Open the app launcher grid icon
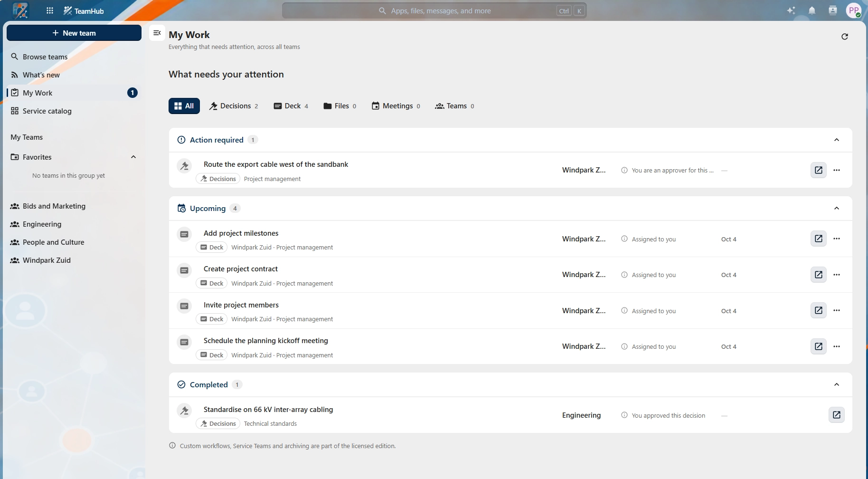 pyautogui.click(x=50, y=10)
